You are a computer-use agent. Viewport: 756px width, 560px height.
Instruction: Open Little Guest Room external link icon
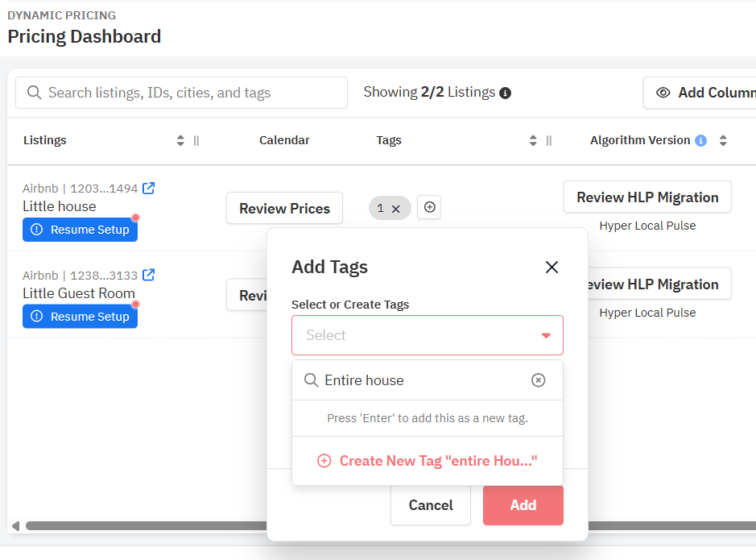[148, 276]
